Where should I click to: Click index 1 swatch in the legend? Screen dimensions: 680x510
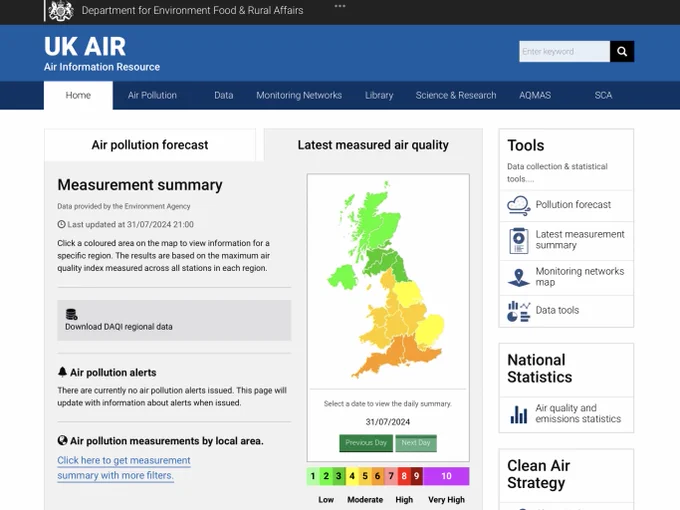(313, 476)
